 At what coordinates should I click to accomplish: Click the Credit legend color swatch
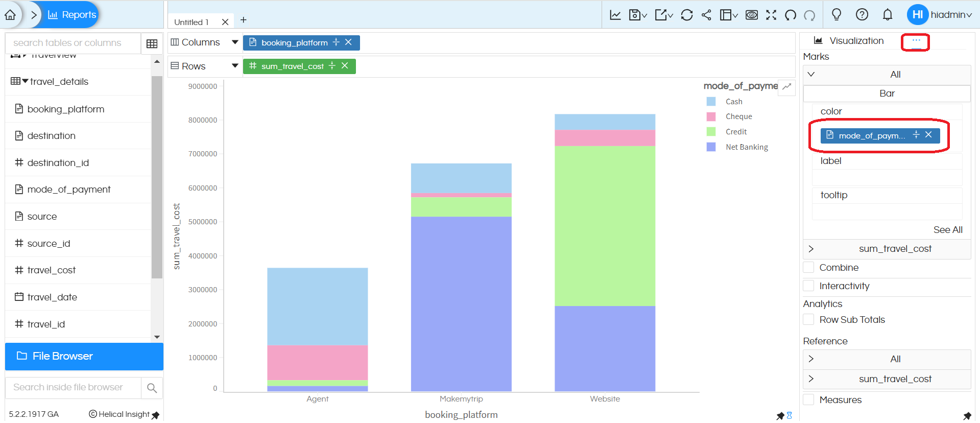[711, 132]
